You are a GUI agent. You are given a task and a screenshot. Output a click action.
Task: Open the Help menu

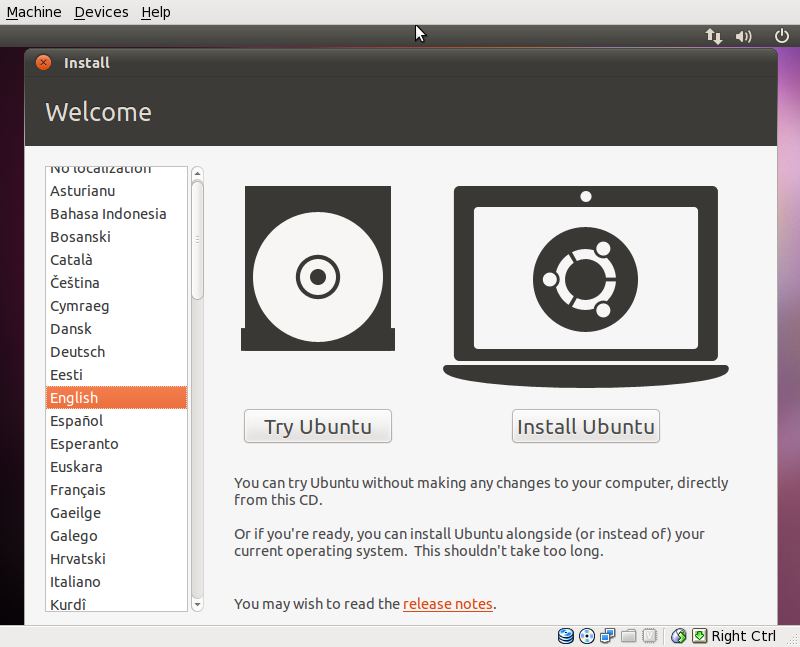[156, 12]
